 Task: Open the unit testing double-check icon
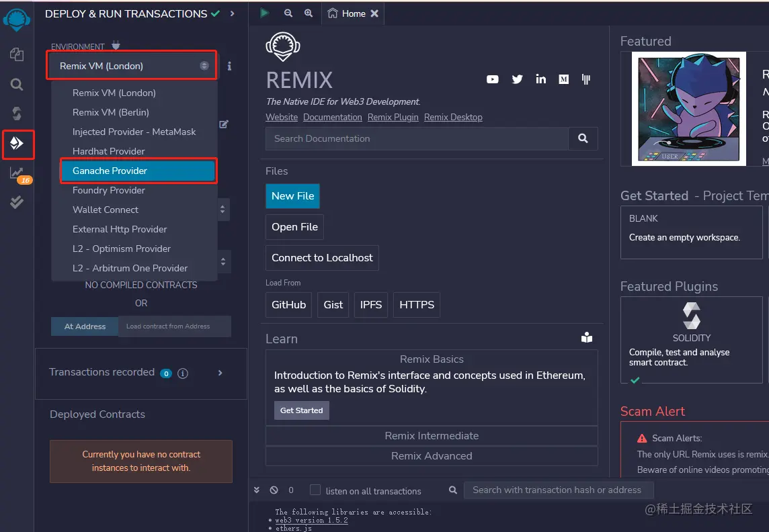[x=17, y=202]
